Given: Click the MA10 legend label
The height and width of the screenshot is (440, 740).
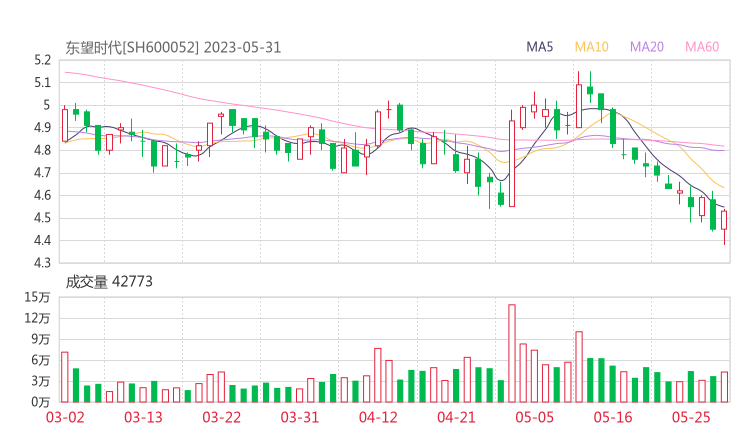Looking at the screenshot, I should pyautogui.click(x=591, y=47).
